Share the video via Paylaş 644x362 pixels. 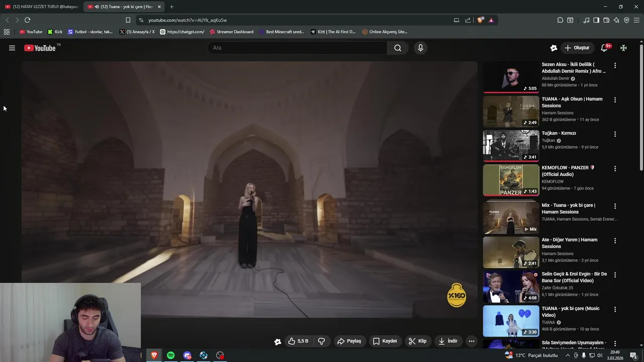click(349, 341)
